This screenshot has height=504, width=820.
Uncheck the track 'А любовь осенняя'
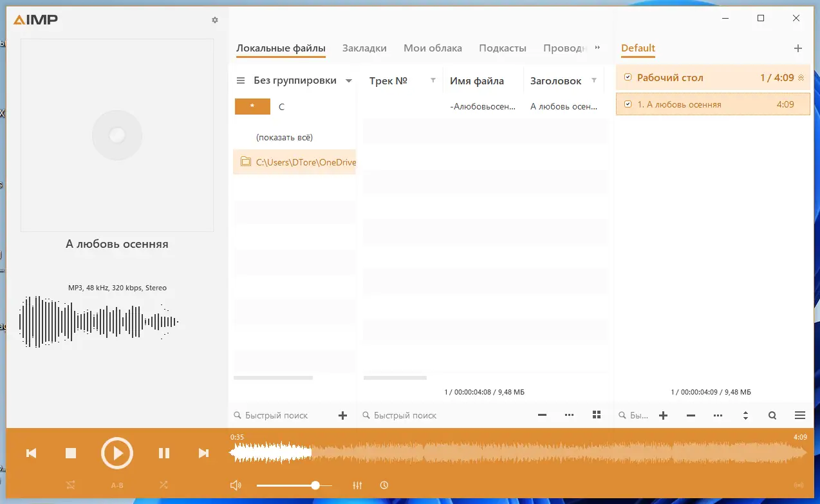click(x=626, y=103)
